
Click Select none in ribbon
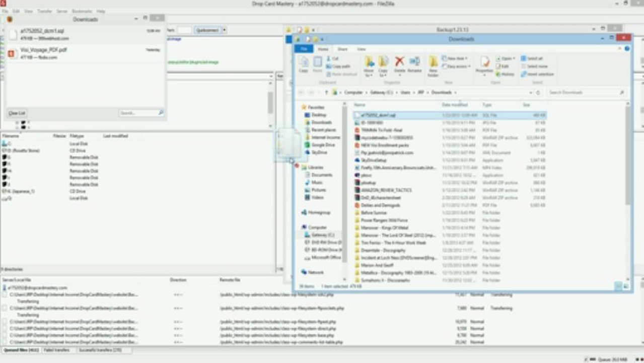tap(534, 66)
